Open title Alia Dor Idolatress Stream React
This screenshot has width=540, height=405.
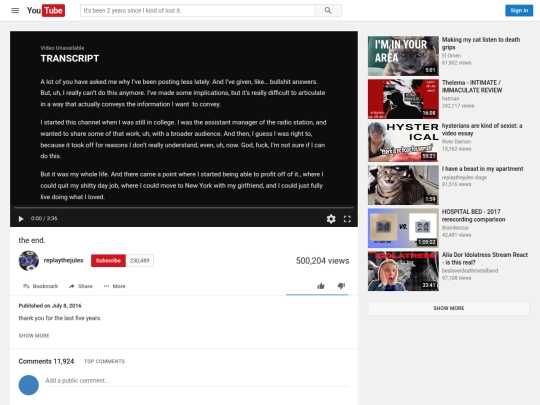(485, 259)
